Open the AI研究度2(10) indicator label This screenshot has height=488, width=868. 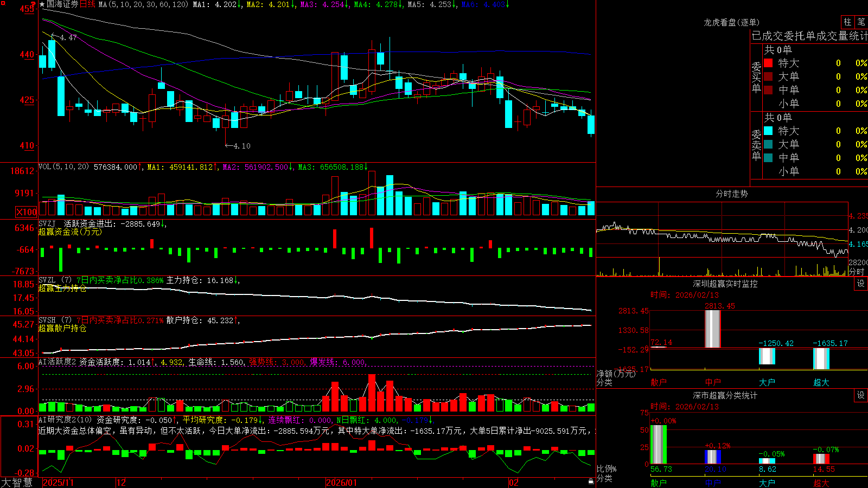[66, 420]
